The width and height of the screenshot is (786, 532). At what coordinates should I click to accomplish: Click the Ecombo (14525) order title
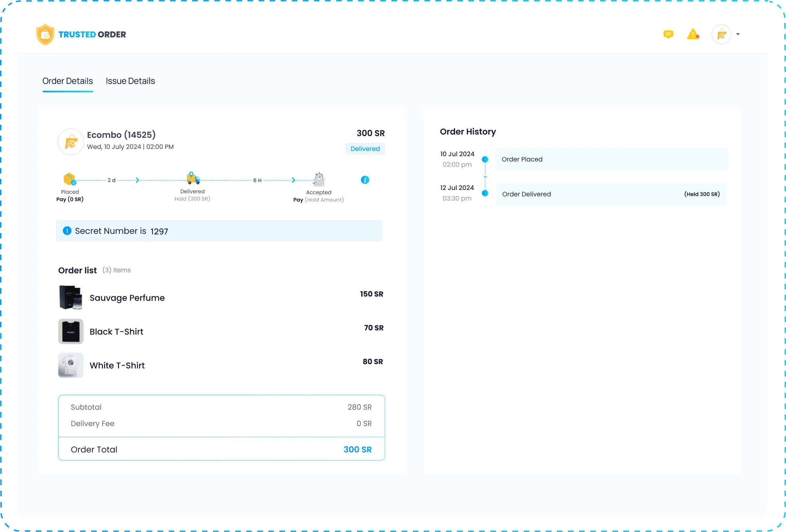coord(121,135)
